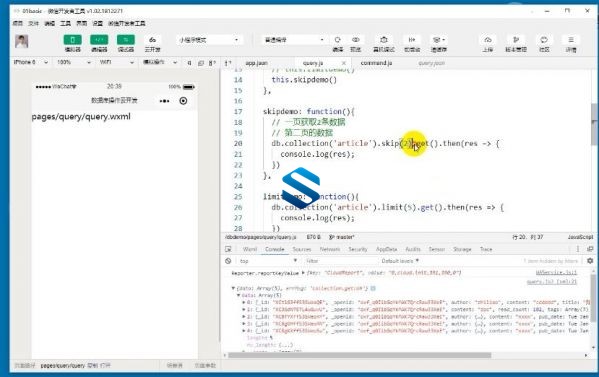Toggle the green Debugger (调试器) button
Viewport: 599px width, 377px height.
126,40
